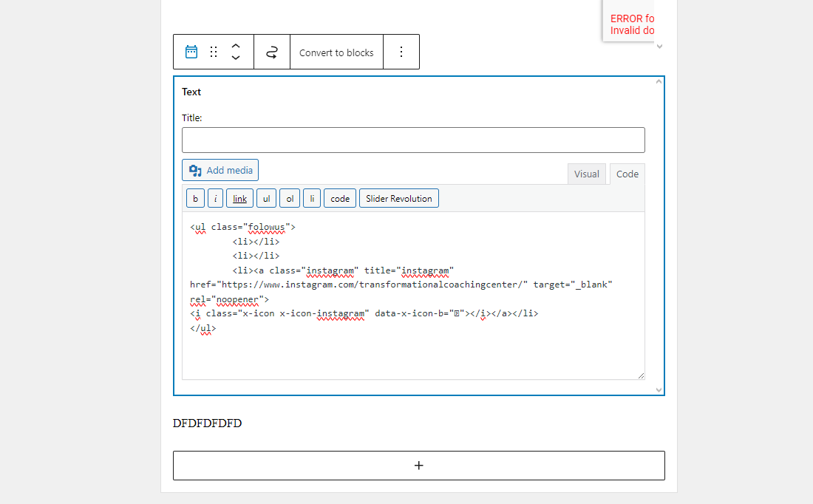Click the code quicktag button

click(340, 199)
